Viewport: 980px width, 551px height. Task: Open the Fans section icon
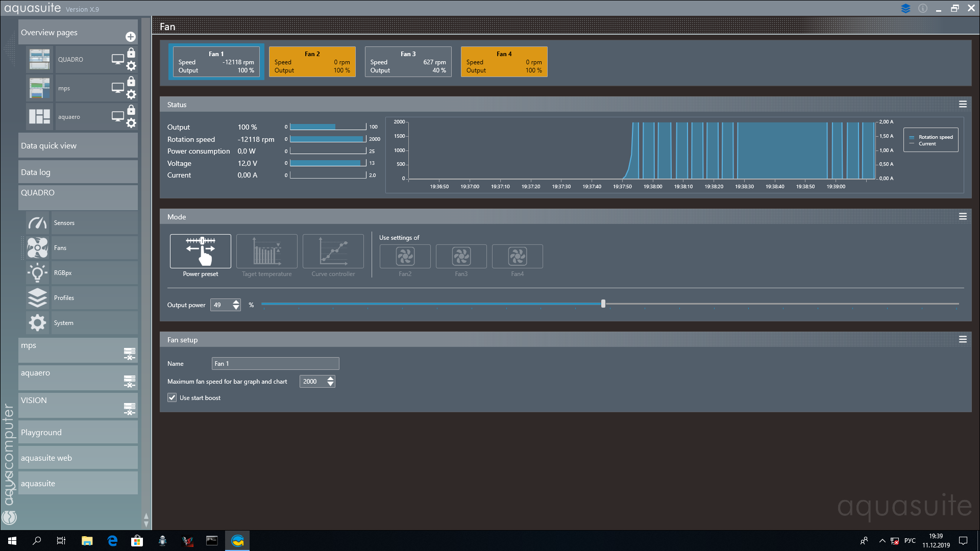(37, 248)
